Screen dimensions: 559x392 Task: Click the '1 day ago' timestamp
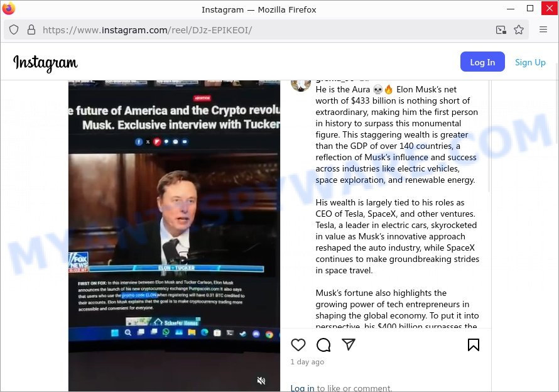click(307, 362)
